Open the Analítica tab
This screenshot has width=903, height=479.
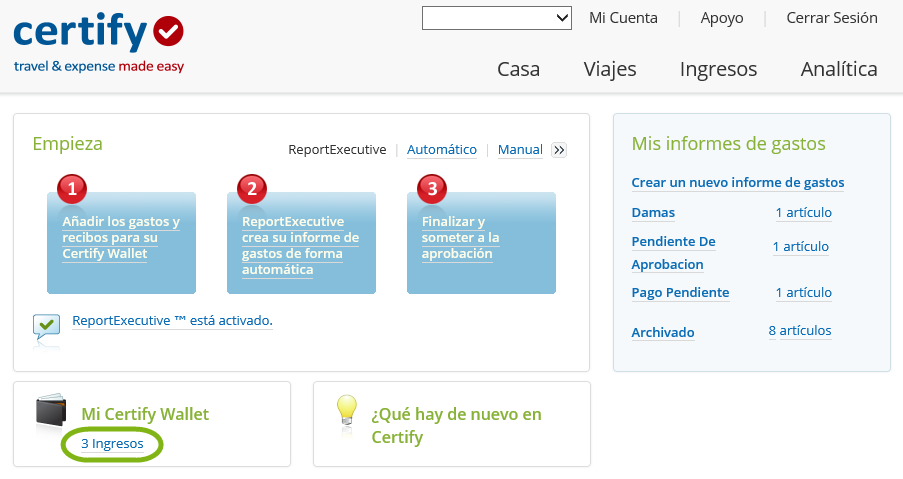coord(839,69)
